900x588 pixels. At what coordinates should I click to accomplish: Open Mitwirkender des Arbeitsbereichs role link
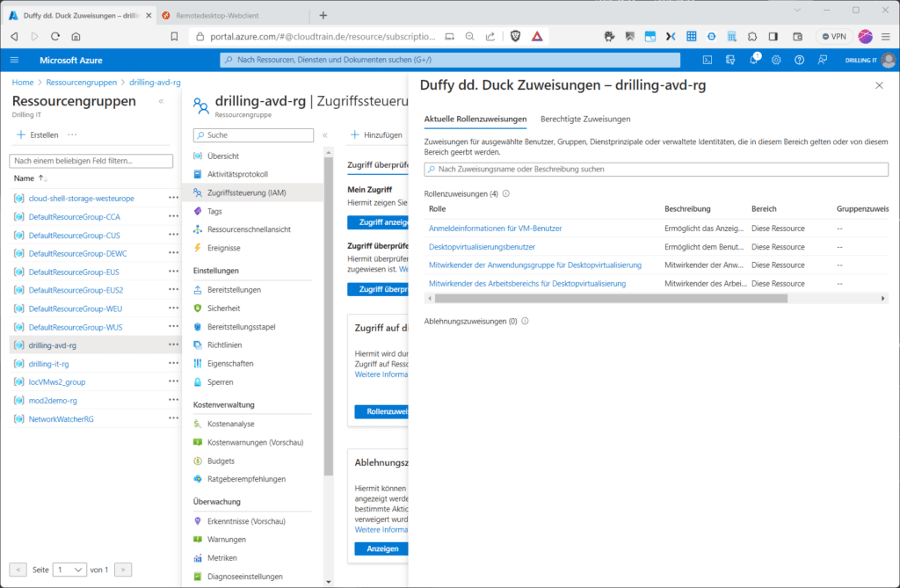[527, 284]
